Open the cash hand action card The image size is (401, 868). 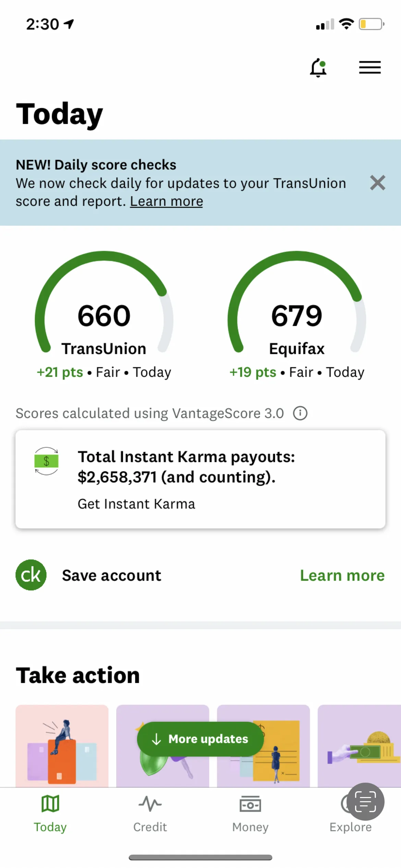coord(359,746)
